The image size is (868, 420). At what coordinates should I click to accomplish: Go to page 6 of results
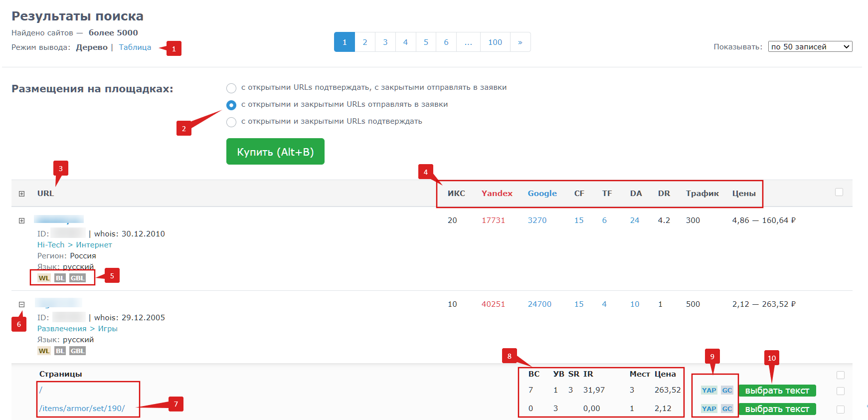(x=446, y=42)
